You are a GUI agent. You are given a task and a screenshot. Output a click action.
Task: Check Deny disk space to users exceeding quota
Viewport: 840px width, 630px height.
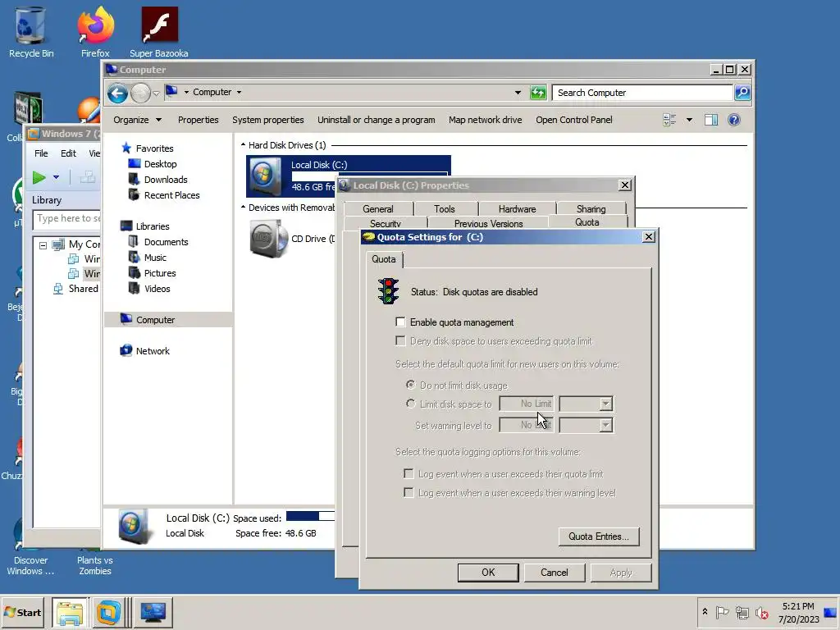coord(400,340)
